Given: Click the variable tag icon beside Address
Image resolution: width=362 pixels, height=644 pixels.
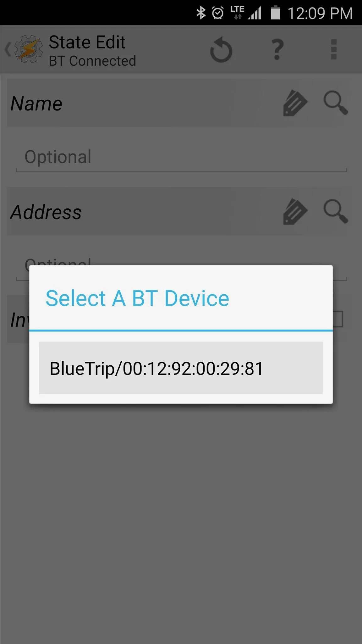Looking at the screenshot, I should [x=295, y=212].
